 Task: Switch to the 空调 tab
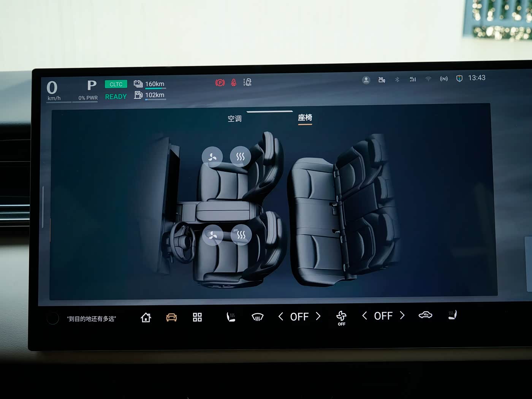tap(234, 119)
